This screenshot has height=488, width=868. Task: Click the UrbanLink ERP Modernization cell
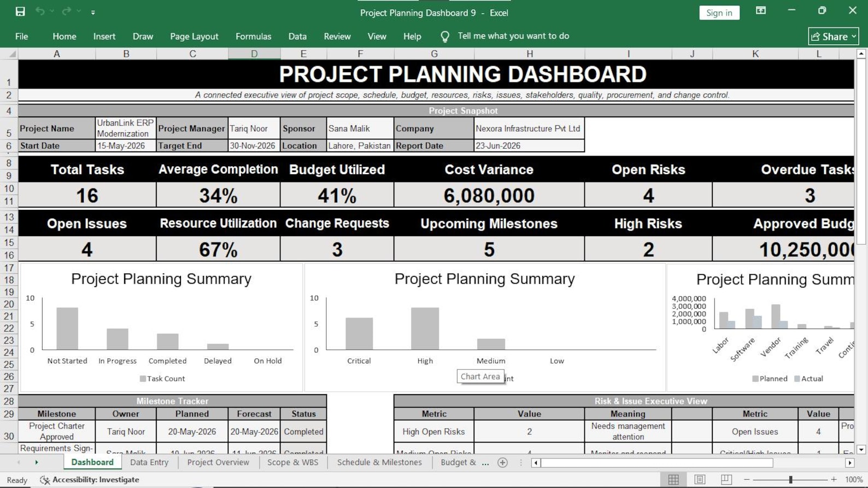pyautogui.click(x=126, y=128)
